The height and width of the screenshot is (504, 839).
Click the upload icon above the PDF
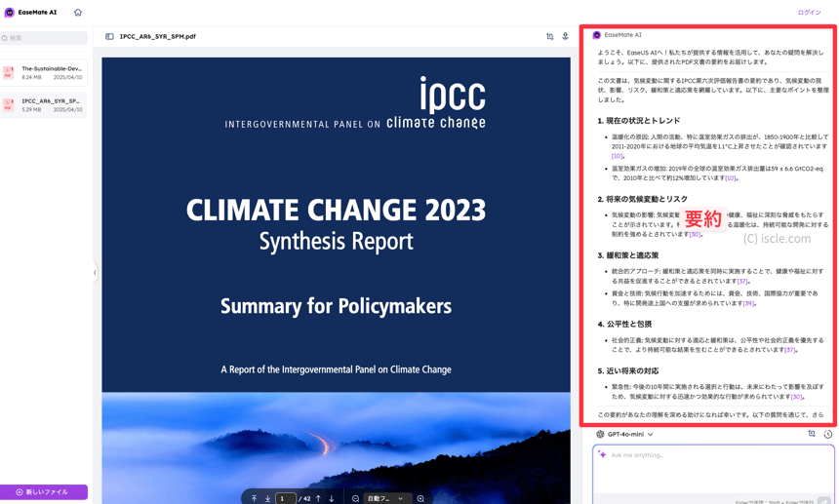pyautogui.click(x=565, y=36)
